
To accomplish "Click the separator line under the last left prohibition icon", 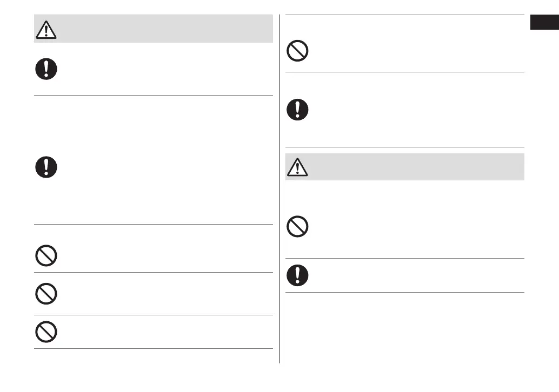I will tap(153, 349).
